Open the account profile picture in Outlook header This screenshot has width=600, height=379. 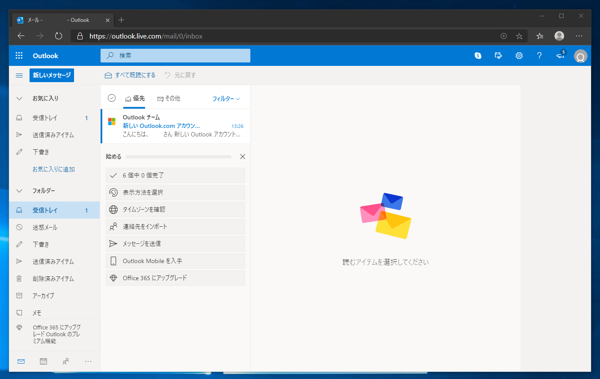(x=580, y=56)
